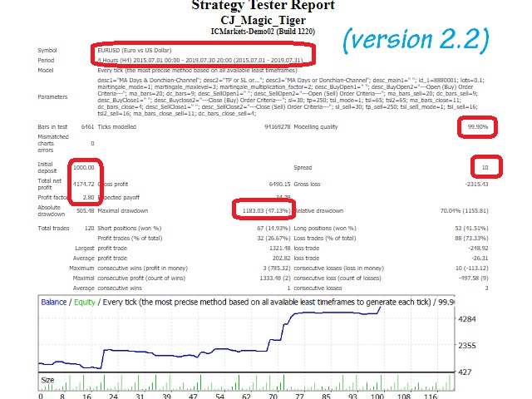532x399 pixels.
Task: Click the Spread label
Action: click(x=303, y=168)
